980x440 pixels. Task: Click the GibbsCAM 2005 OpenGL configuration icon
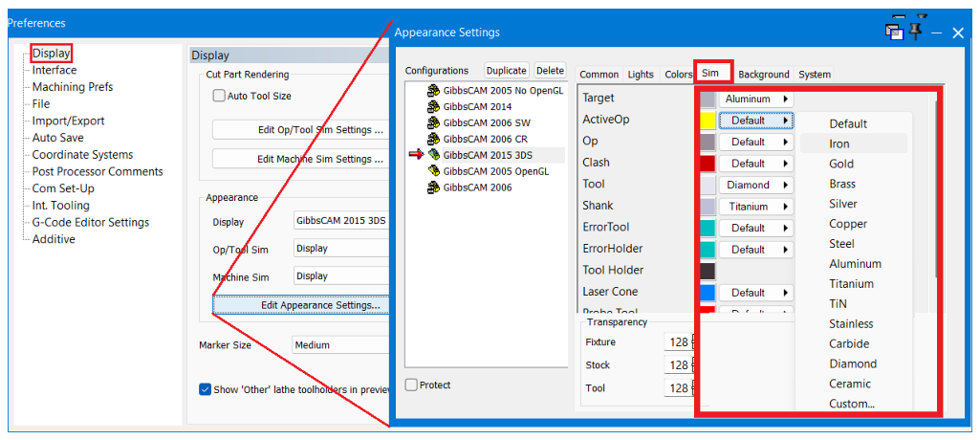tap(433, 170)
